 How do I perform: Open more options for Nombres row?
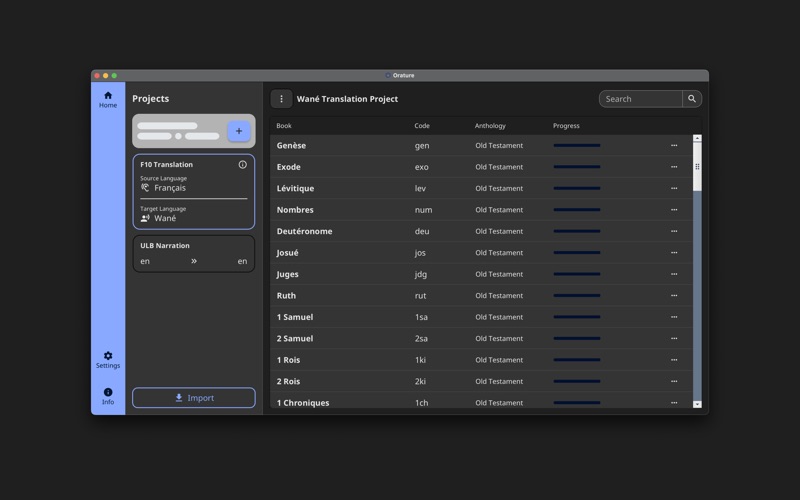tap(674, 210)
